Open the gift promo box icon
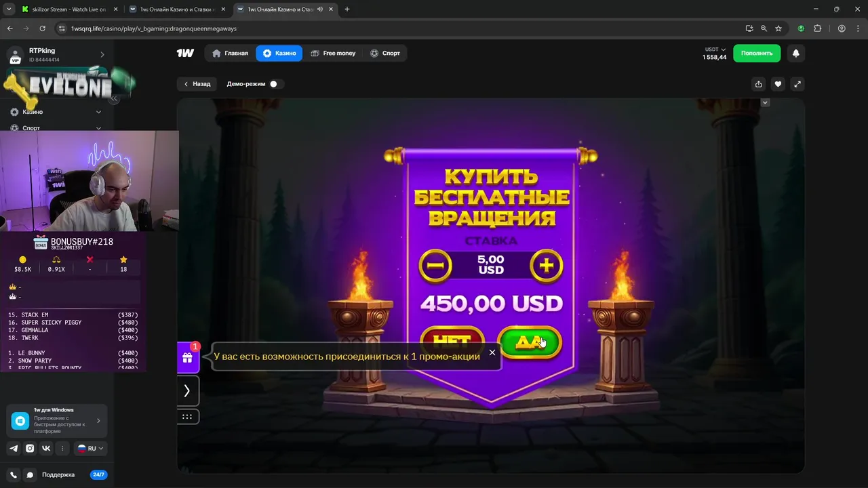The width and height of the screenshot is (868, 488). click(x=188, y=357)
